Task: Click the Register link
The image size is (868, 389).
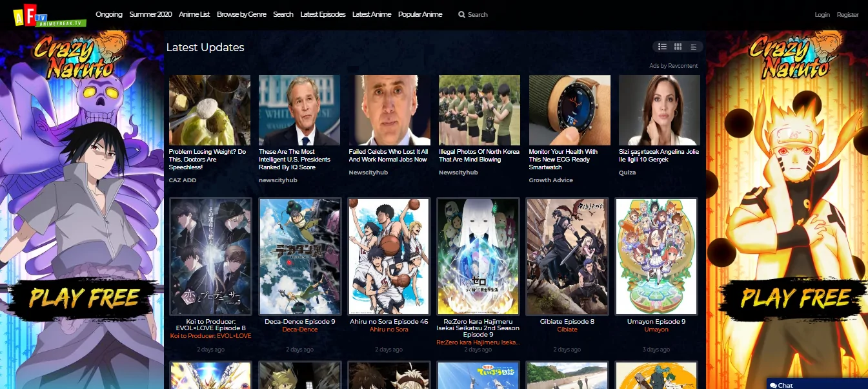Action: pyautogui.click(x=847, y=14)
